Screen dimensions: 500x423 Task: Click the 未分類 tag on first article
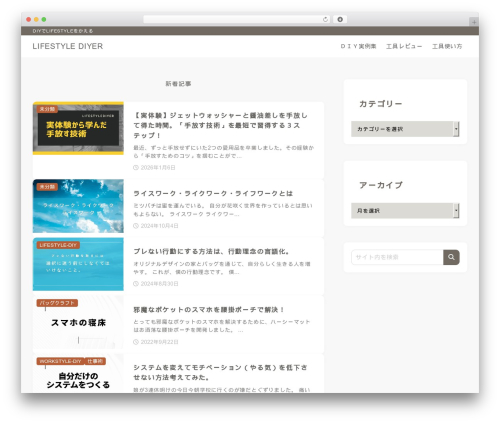tap(47, 109)
